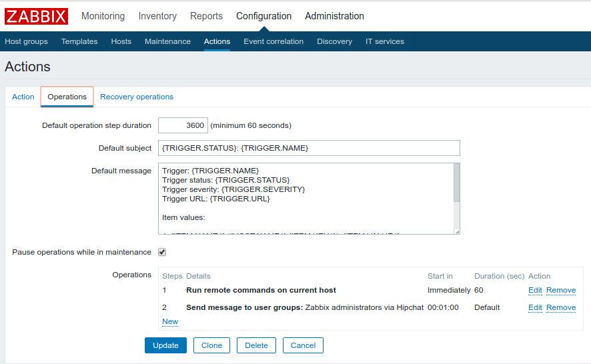Image resolution: width=591 pixels, height=364 pixels.
Task: Click the '00:01:00' start value
Action: (x=443, y=307)
